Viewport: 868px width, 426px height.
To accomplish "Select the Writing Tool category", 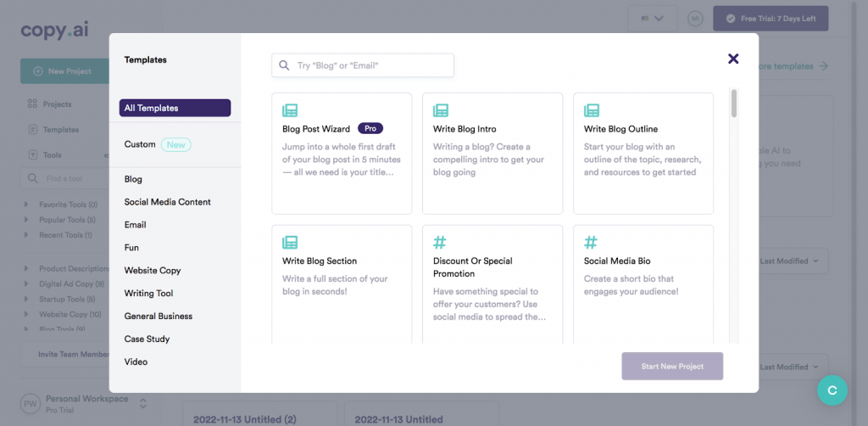I will pos(148,293).
